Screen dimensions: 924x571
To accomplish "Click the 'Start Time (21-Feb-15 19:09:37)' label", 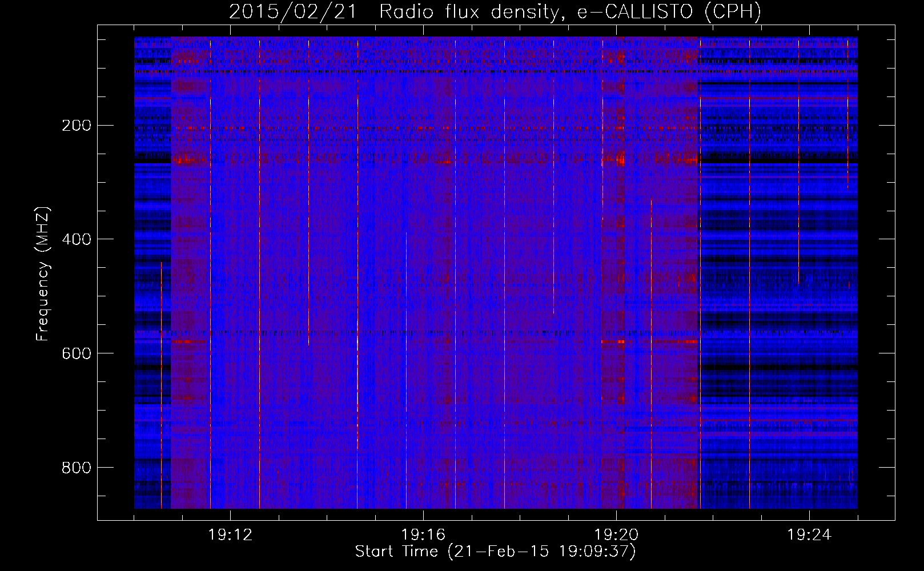I will [x=495, y=552].
